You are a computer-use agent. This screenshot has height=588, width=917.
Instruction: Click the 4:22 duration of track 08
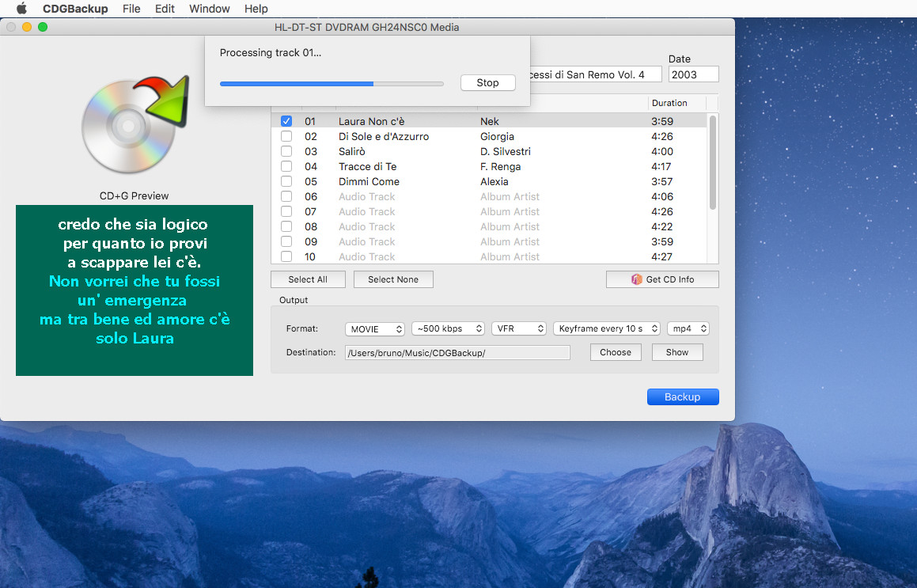(x=662, y=227)
